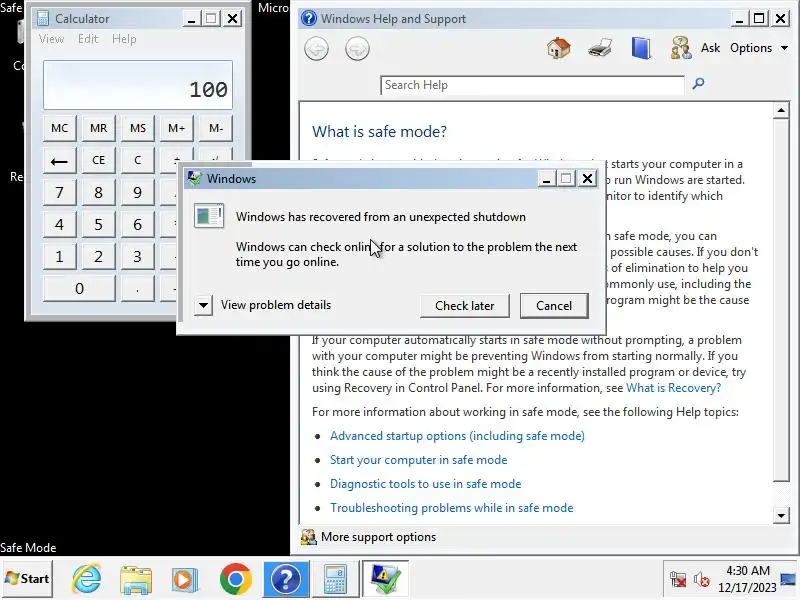This screenshot has height=600, width=800.
Task: Open Calculator Help menu
Action: pyautogui.click(x=124, y=39)
